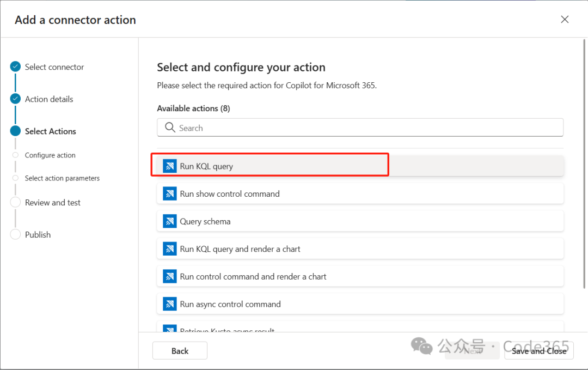Click the Run async control command icon

[x=170, y=304]
